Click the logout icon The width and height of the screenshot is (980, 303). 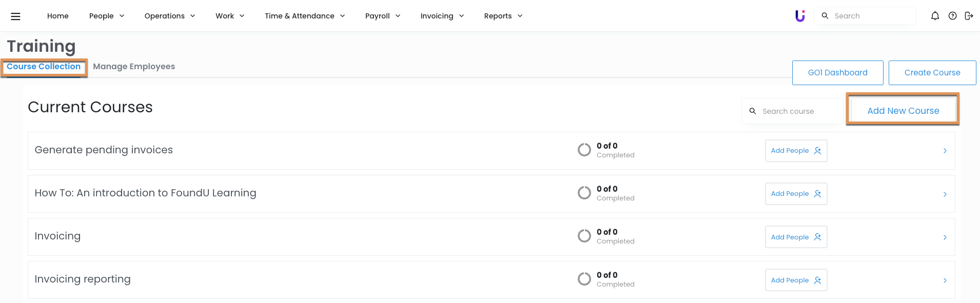coord(969,16)
